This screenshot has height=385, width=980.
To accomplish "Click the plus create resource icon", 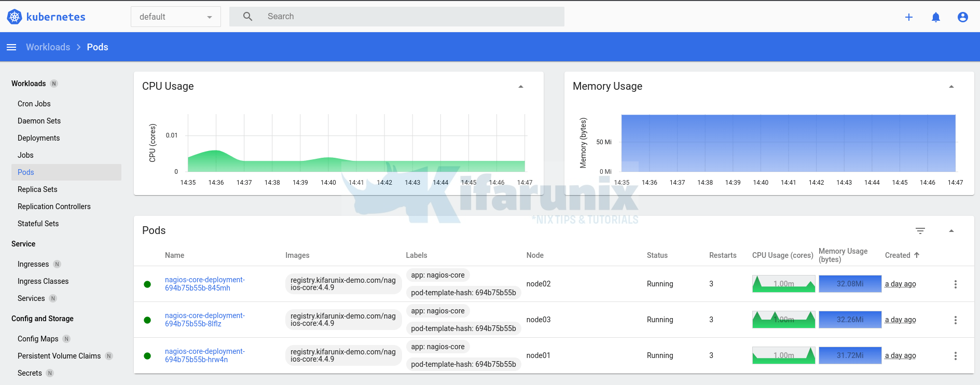I will [x=908, y=17].
